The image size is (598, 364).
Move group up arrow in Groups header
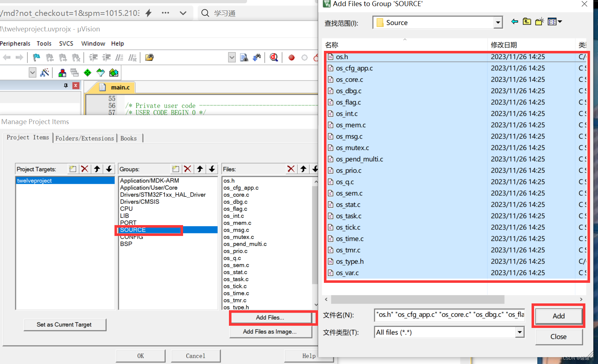click(x=200, y=169)
